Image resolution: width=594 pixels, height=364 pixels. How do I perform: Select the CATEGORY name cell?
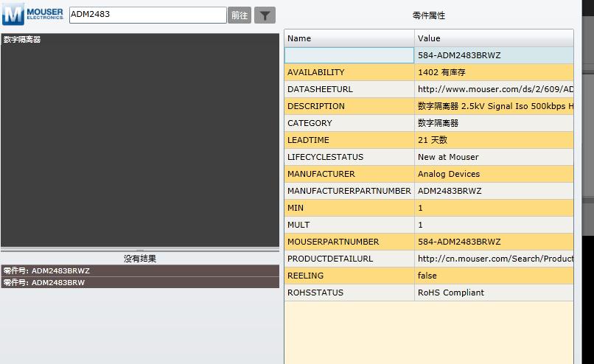point(349,123)
